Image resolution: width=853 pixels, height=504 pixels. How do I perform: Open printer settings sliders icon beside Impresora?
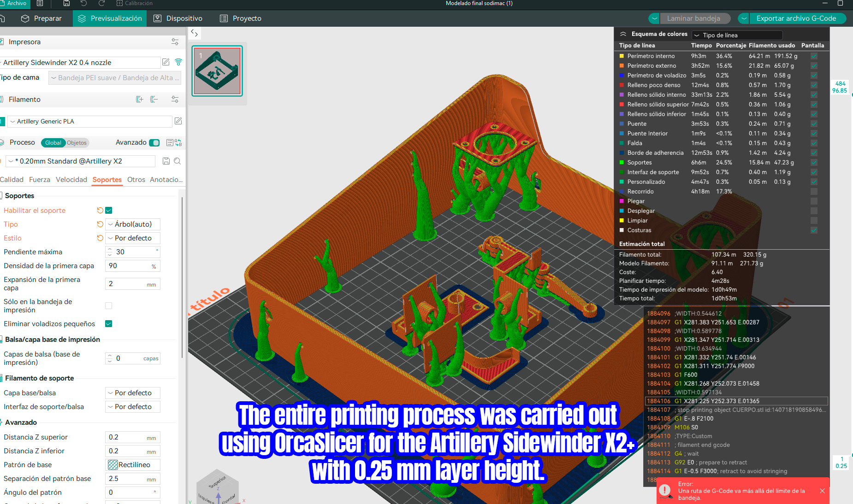[x=175, y=42]
